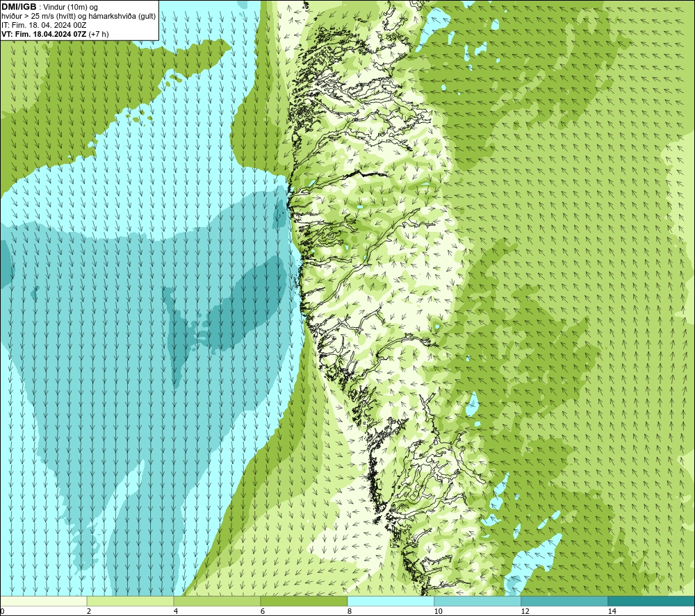Click the 'hviður > 25 m/s' legend line
695x616 pixels.
point(79,17)
